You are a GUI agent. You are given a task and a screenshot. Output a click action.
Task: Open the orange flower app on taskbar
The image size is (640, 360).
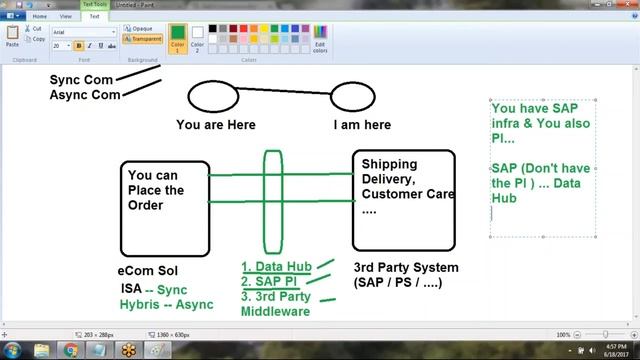(129, 350)
